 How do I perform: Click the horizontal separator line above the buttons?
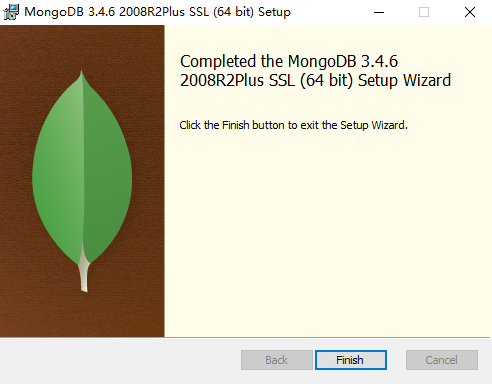246,338
